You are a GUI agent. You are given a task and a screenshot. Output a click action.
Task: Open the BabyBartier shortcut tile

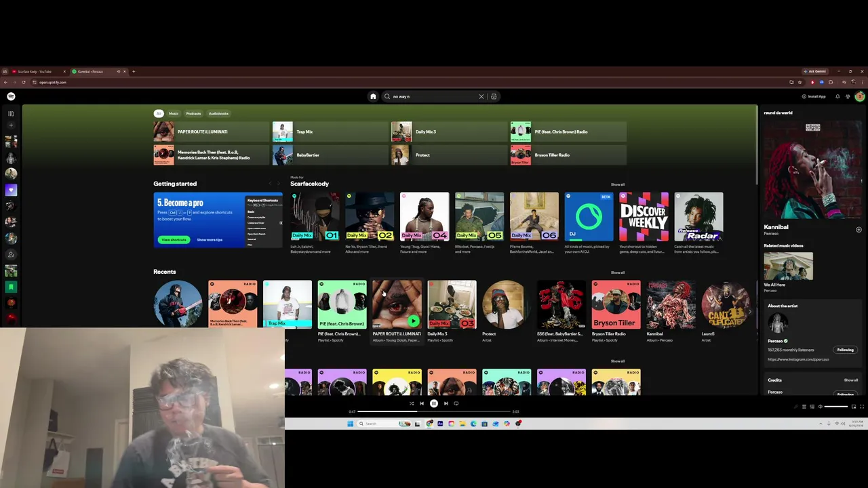tap(330, 155)
